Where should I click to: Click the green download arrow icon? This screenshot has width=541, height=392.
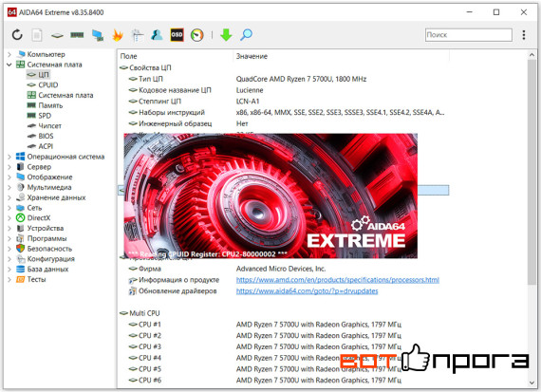tap(226, 35)
